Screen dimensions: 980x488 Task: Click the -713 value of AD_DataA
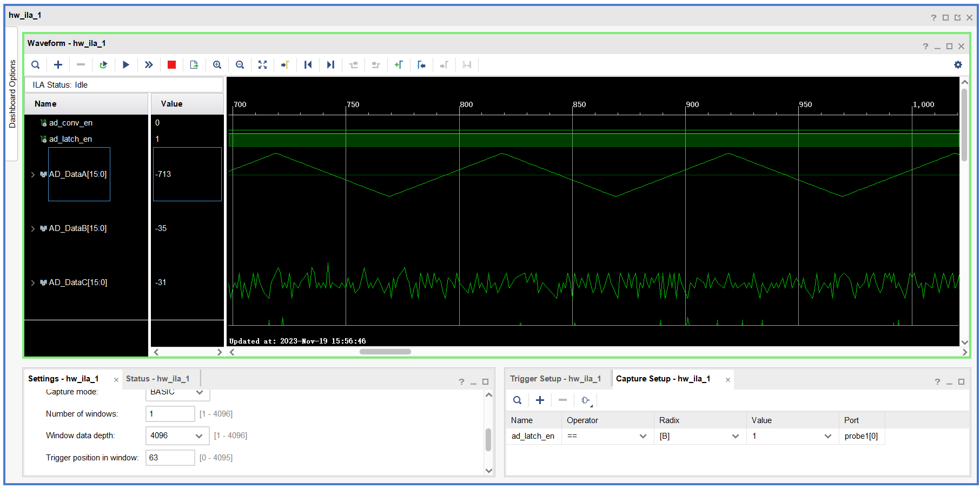click(163, 174)
